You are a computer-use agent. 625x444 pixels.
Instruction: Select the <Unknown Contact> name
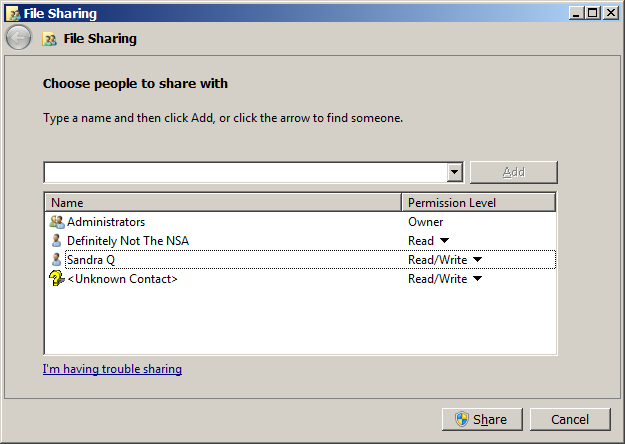122,279
